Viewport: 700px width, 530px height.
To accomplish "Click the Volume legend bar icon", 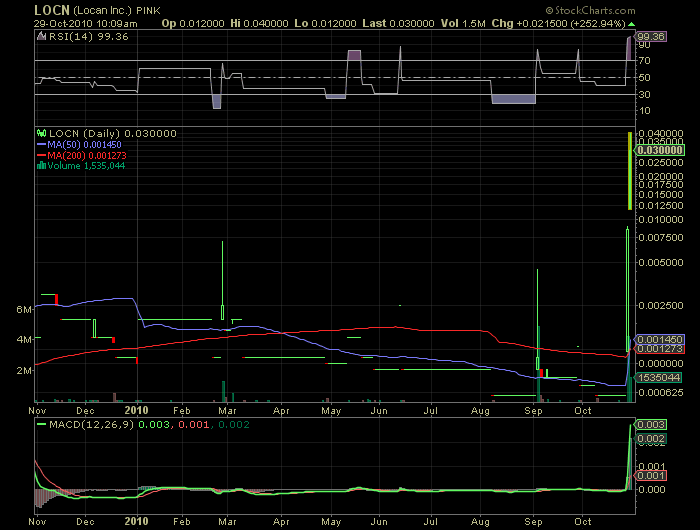I will [x=41, y=166].
